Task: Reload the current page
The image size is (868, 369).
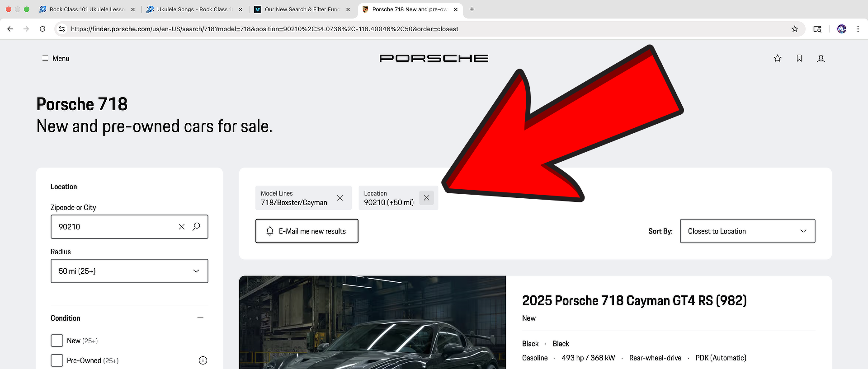Action: pyautogui.click(x=42, y=29)
